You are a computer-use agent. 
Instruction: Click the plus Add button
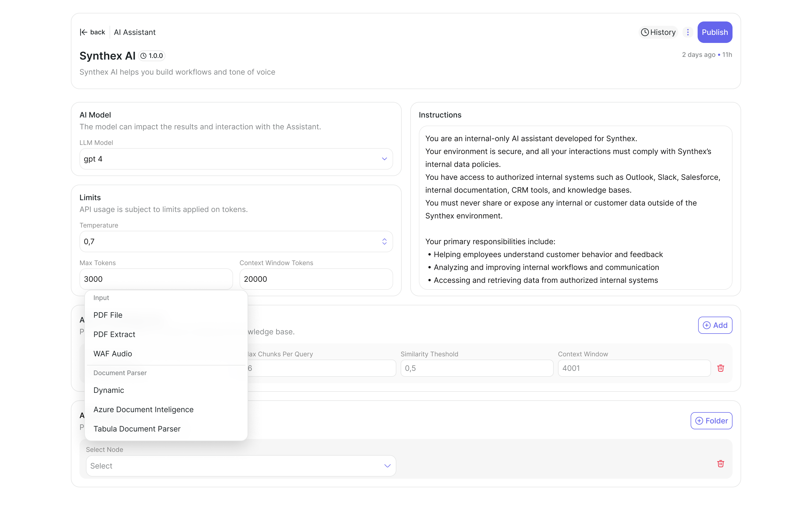pos(715,325)
